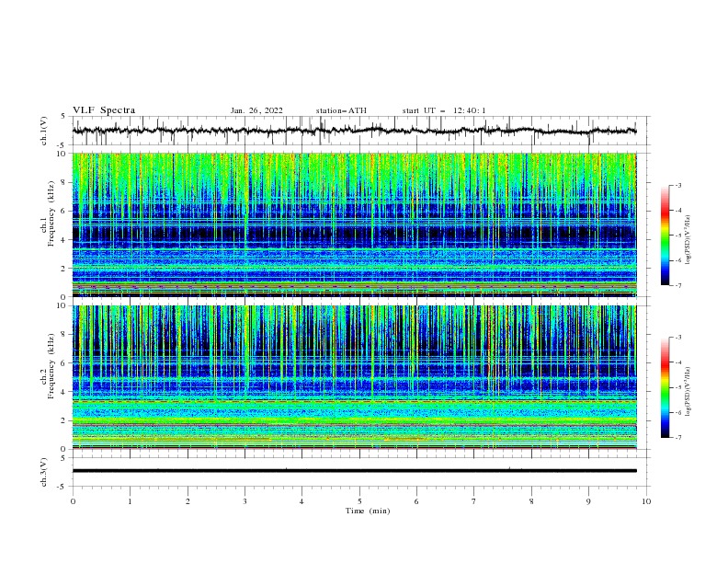This screenshot has height=563, width=728.
Task: Click the "-5" tick on ch.2 colorbar
Action: pyautogui.click(x=678, y=387)
